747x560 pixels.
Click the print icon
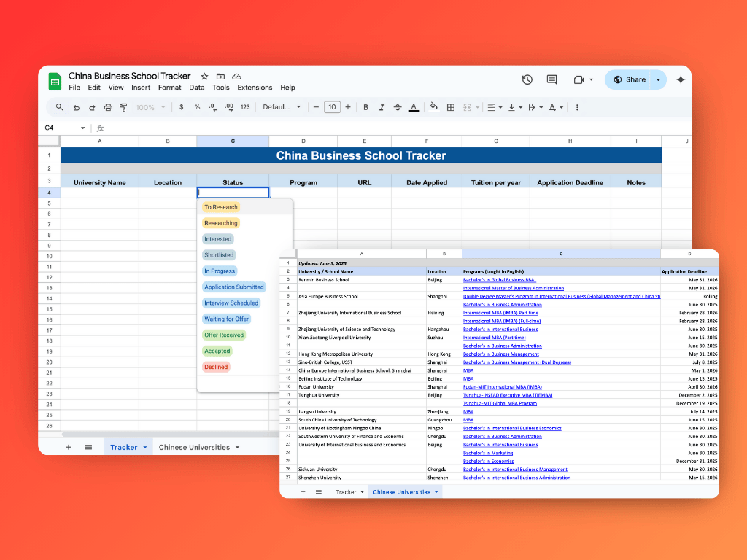(108, 107)
